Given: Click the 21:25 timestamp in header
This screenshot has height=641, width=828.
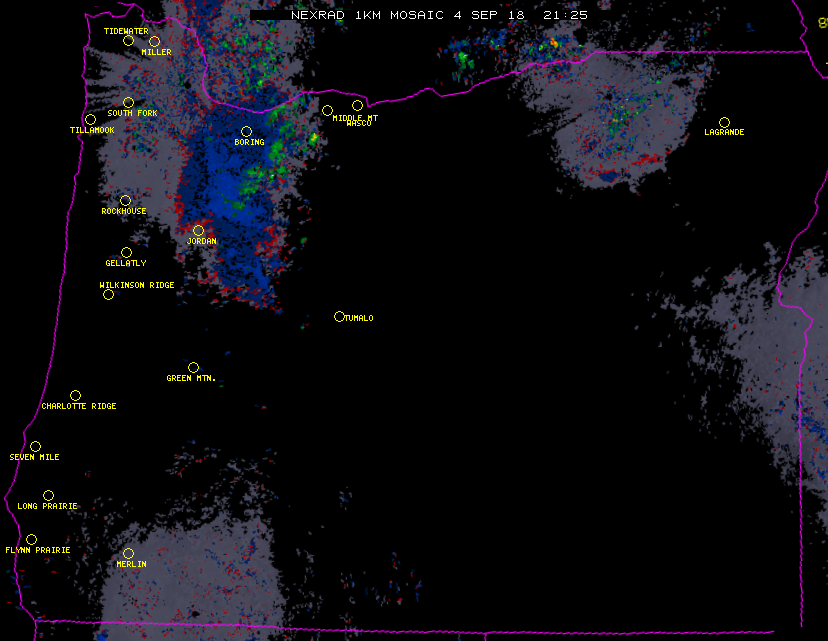Looking at the screenshot, I should [x=565, y=15].
